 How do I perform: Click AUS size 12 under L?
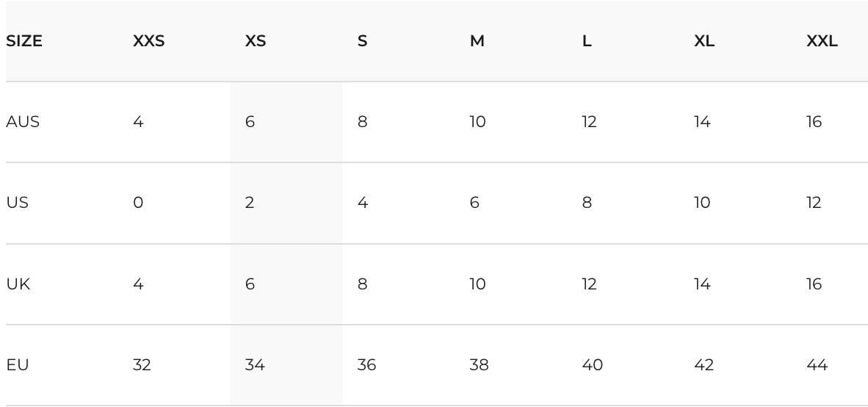(589, 122)
